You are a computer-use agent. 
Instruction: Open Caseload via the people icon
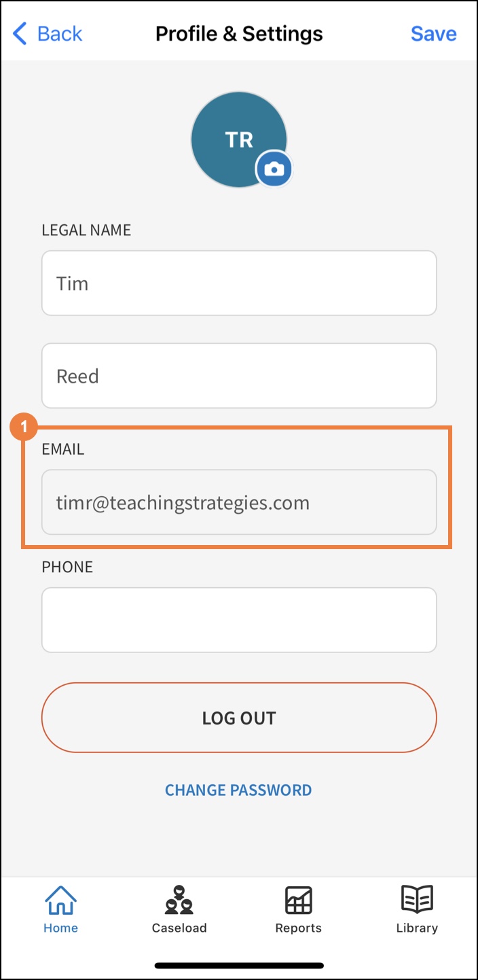point(179,900)
